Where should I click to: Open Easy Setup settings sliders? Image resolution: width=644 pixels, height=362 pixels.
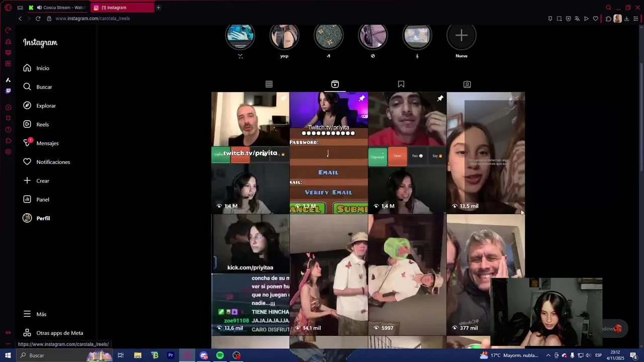coord(636,19)
